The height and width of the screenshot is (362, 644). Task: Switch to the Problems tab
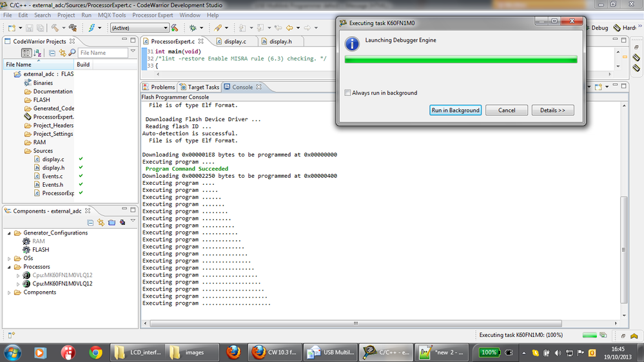pos(159,87)
